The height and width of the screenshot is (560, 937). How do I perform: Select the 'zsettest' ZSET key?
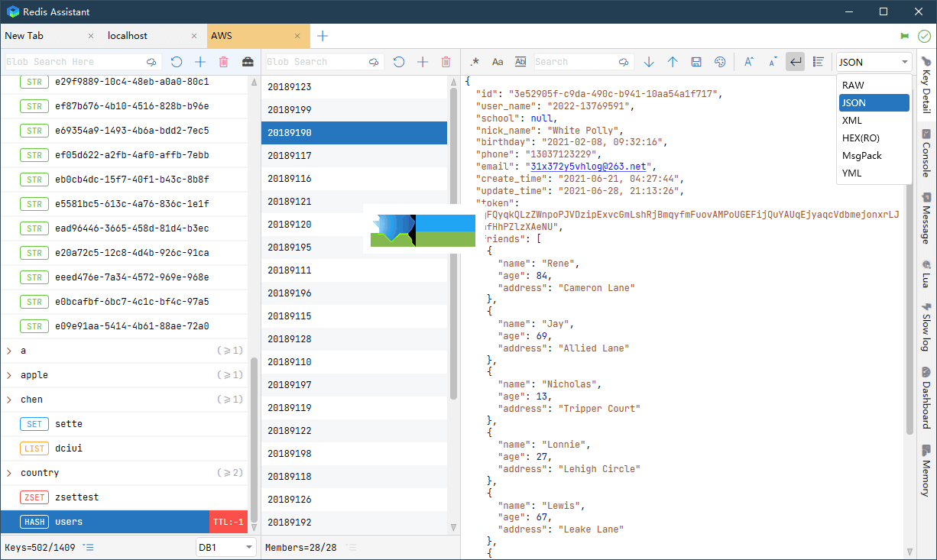coord(125,497)
